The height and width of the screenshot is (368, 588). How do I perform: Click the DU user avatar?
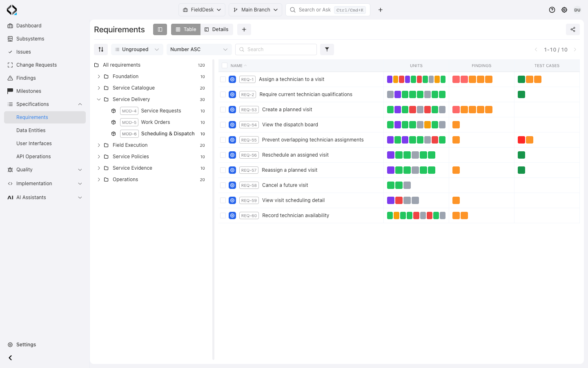(577, 10)
